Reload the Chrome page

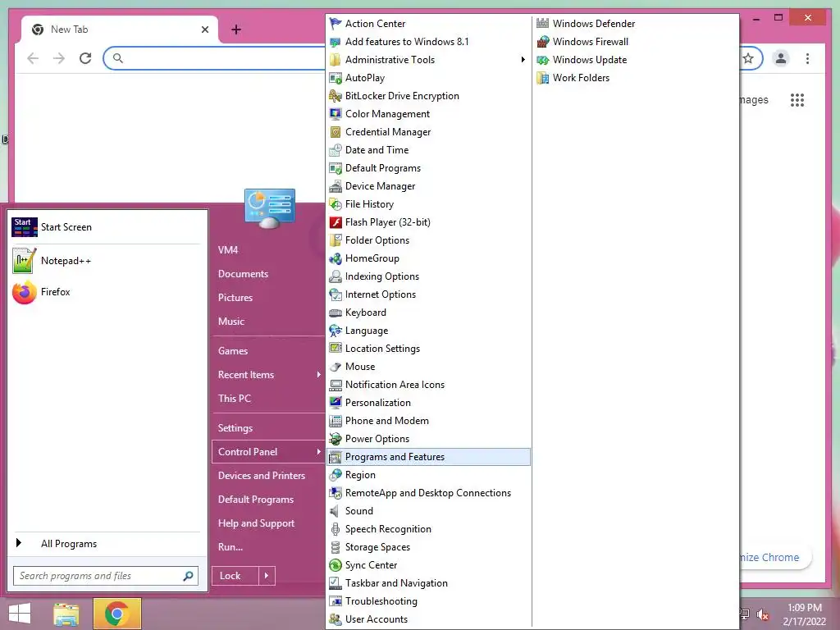(85, 58)
